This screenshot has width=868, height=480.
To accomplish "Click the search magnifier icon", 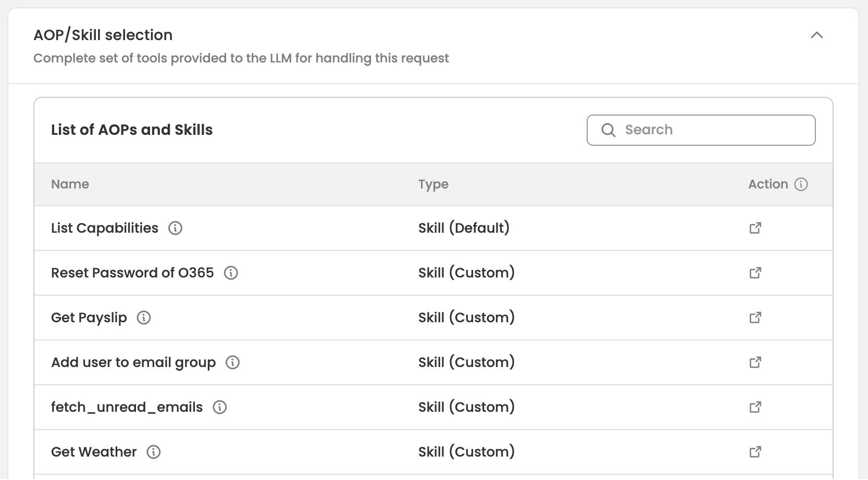I will 608,130.
